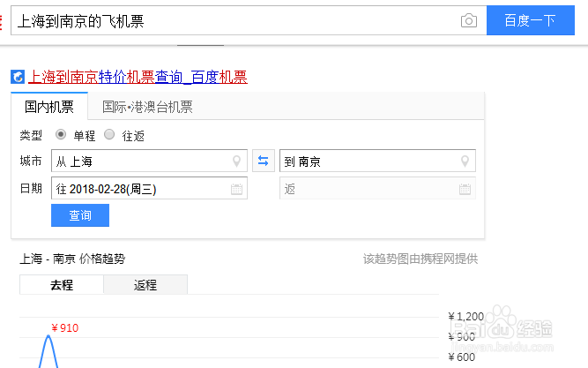
Task: Switch to 国际•港澳台机票 tab
Action: 147,107
